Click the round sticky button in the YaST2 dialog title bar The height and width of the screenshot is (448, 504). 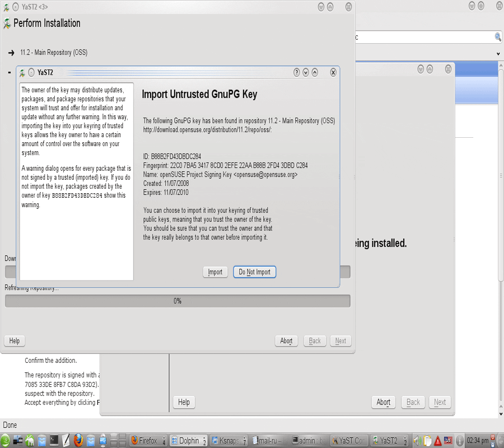click(31, 73)
